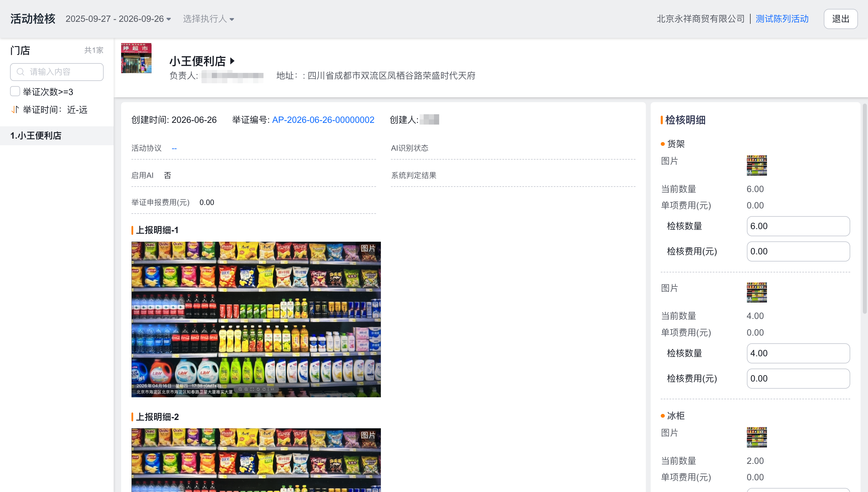Screen dimensions: 868x492
Task: Open the date range 2025-09-27 - 2026-09-26 dropdown
Action: 118,19
